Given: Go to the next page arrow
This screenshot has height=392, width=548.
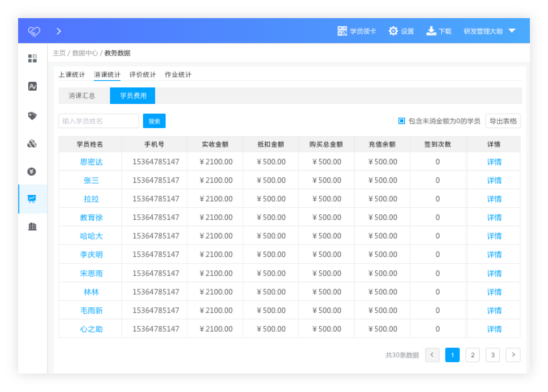Looking at the screenshot, I should pyautogui.click(x=513, y=355).
